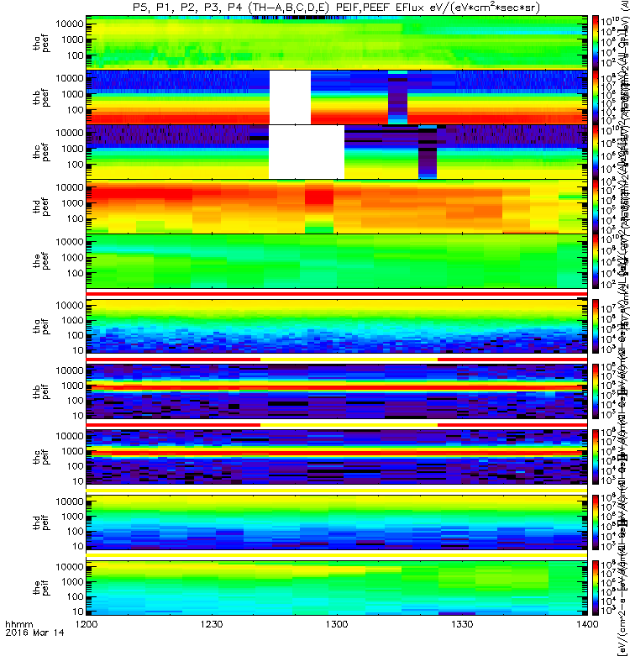Click the '1330' time axis label
Screen dimensions: 630x672
coord(462,624)
